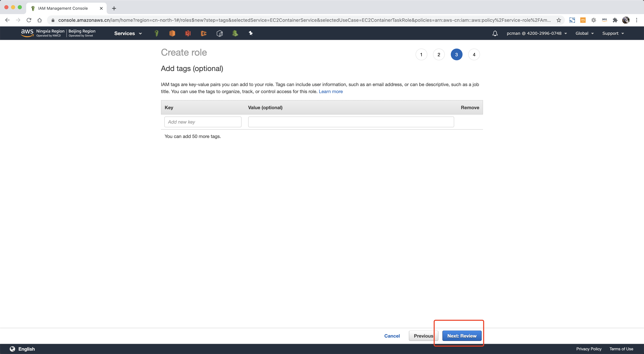Viewport: 644px width, 354px height.
Task: Click step 4 circle indicator
Action: point(474,54)
